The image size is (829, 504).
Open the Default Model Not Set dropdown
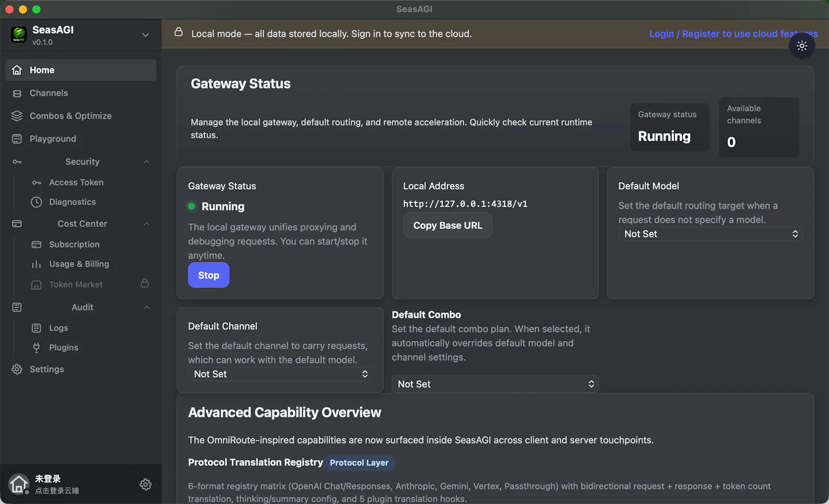coord(710,234)
